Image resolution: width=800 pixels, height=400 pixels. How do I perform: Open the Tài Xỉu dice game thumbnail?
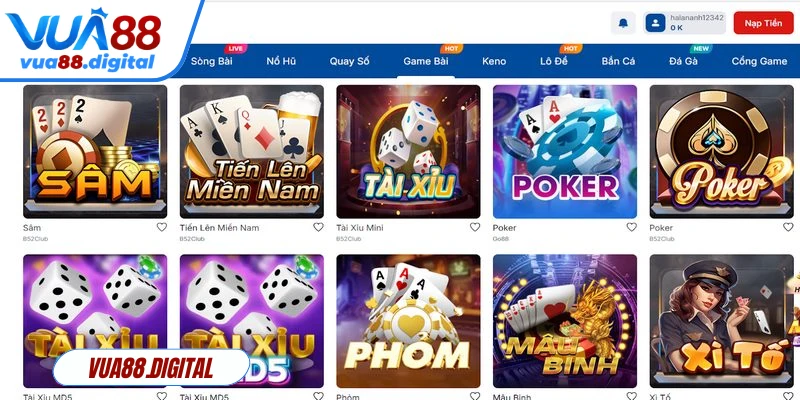[408, 152]
